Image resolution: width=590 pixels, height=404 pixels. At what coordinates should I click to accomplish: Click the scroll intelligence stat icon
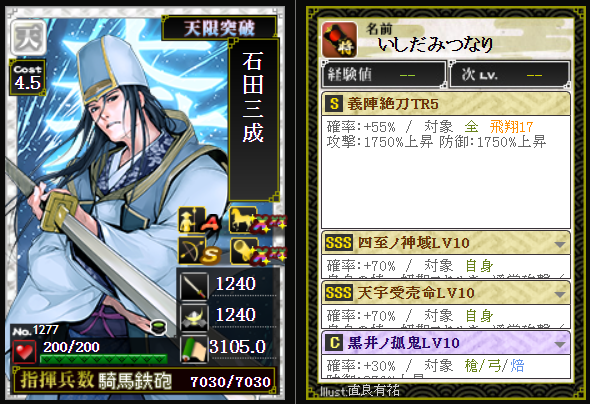[x=194, y=349]
